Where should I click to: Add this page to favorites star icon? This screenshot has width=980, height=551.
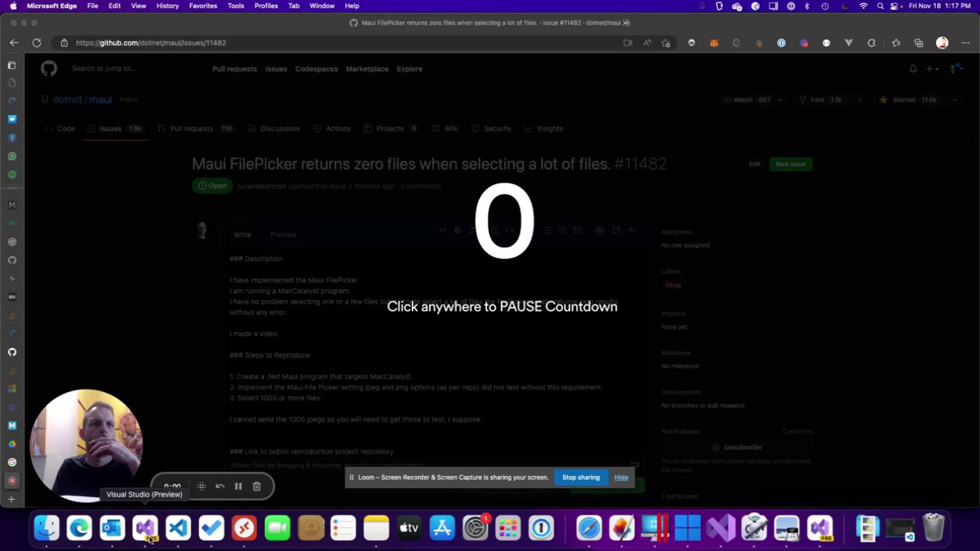tap(666, 43)
